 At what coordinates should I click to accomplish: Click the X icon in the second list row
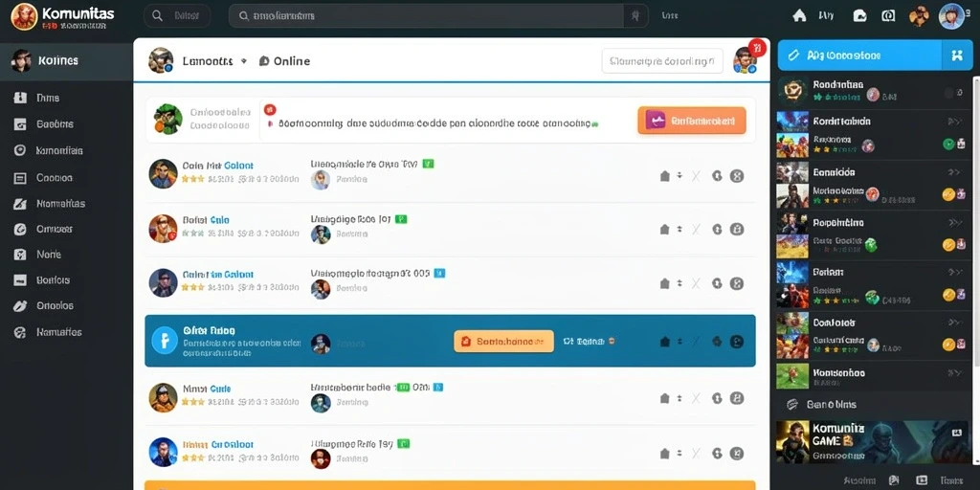point(696,230)
